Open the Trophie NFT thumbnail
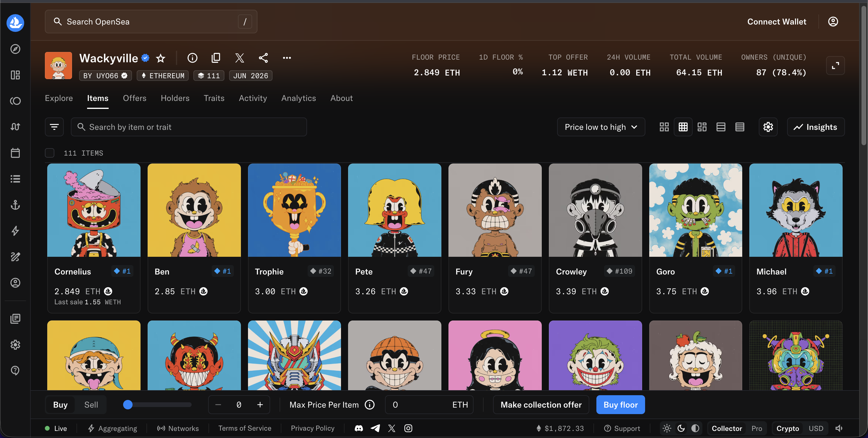Viewport: 868px width, 438px height. 294,210
